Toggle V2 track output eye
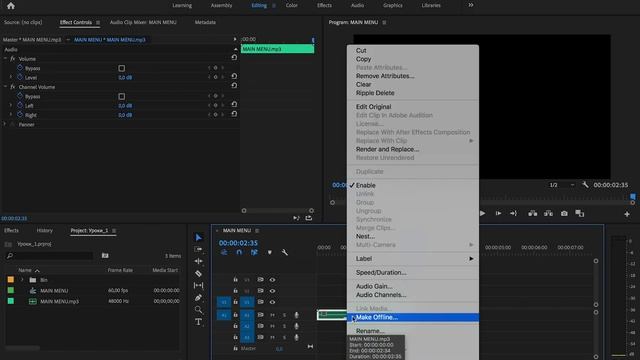The width and height of the screenshot is (640, 360). 272,291
